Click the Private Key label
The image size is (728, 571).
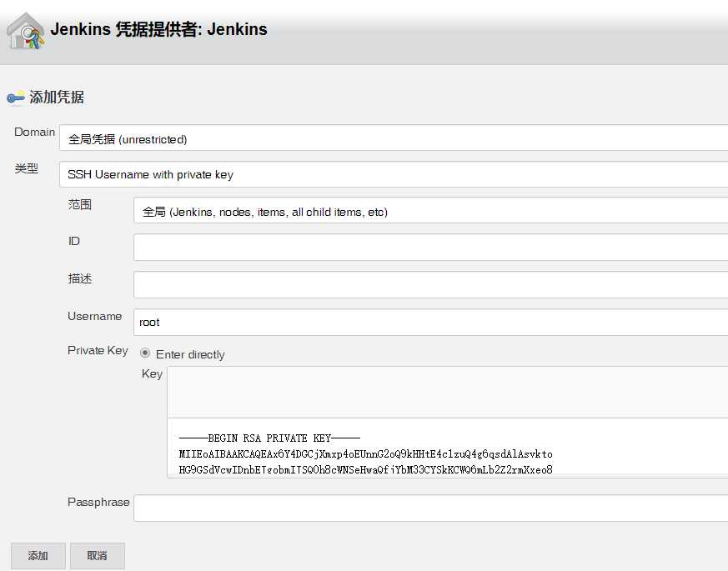pyautogui.click(x=98, y=350)
